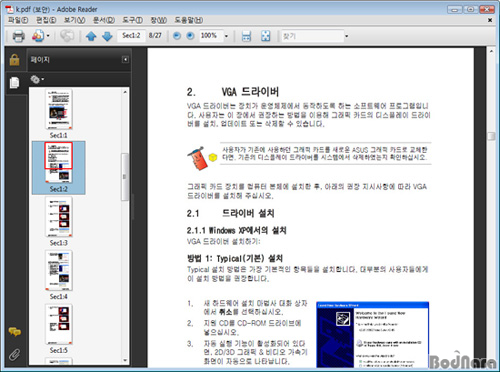This screenshot has height=372, width=500.
Task: Go to previous page with up arrow
Action: coord(91,36)
